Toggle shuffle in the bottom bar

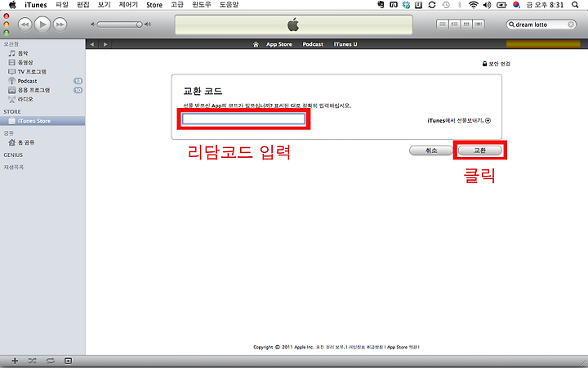[x=33, y=361]
